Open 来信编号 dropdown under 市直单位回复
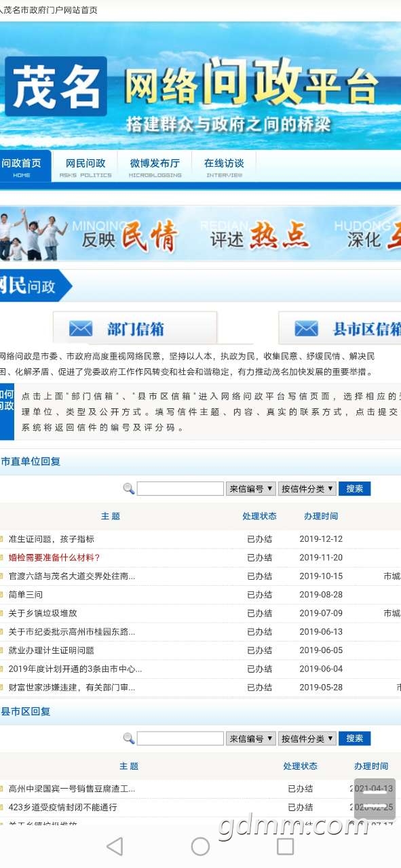The image size is (401, 868). coord(251,488)
